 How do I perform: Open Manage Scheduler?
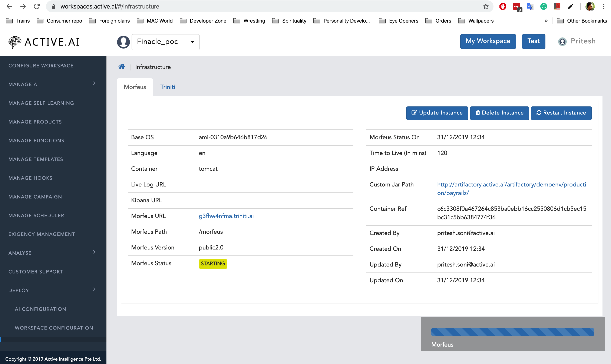pos(36,215)
